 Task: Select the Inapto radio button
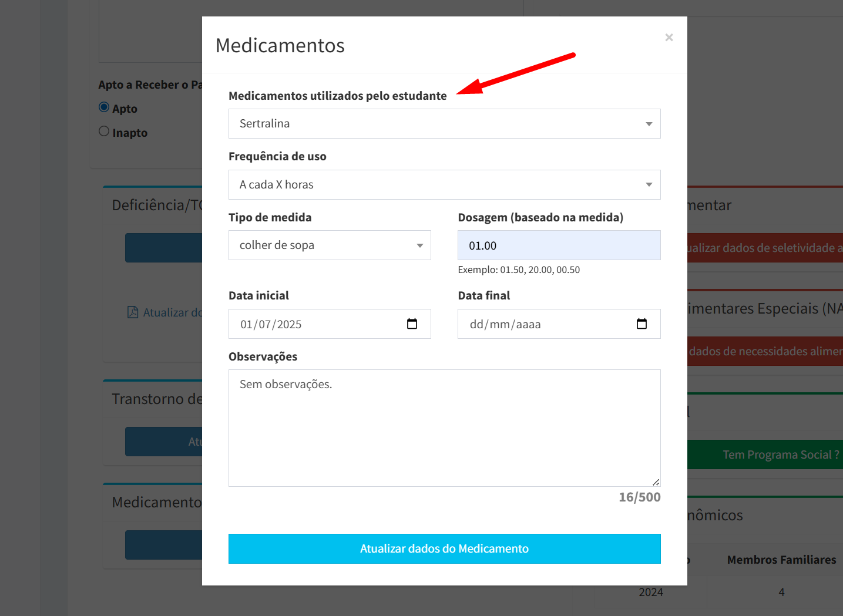(x=104, y=132)
